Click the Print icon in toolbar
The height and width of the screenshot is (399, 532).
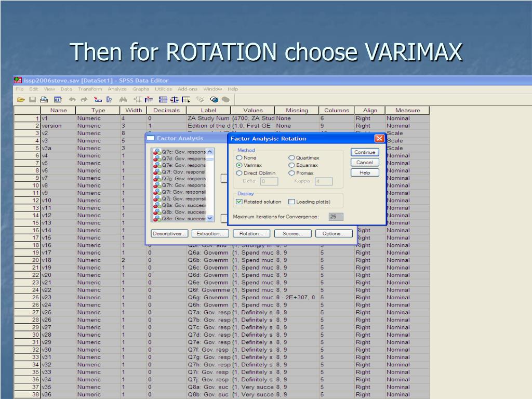tap(44, 100)
